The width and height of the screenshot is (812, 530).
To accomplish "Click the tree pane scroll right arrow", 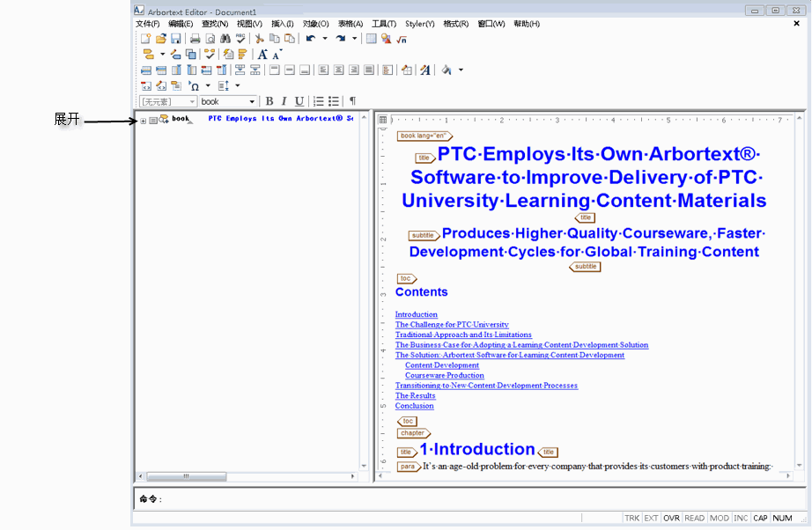I will tap(352, 476).
